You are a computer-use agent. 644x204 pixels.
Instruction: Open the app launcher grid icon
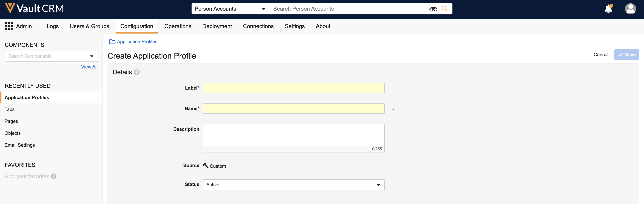point(9,26)
